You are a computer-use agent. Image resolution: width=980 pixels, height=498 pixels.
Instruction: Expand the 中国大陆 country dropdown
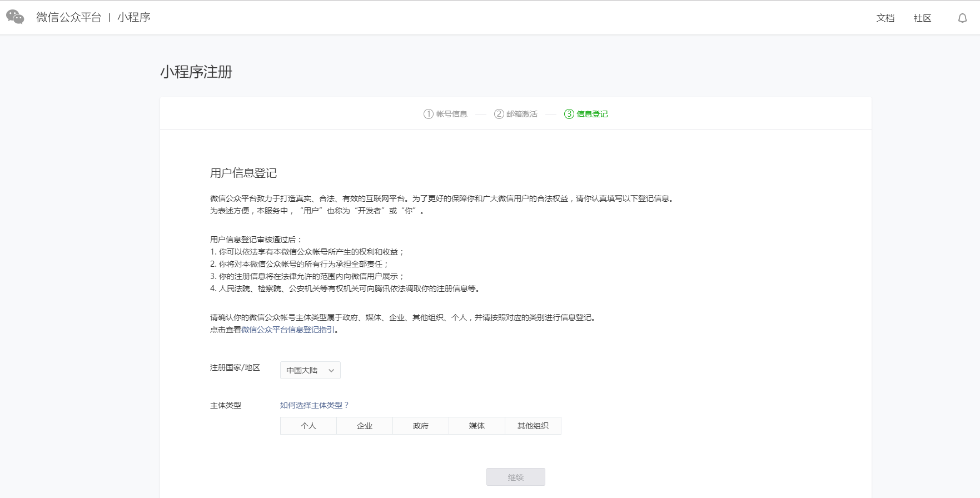coord(310,370)
